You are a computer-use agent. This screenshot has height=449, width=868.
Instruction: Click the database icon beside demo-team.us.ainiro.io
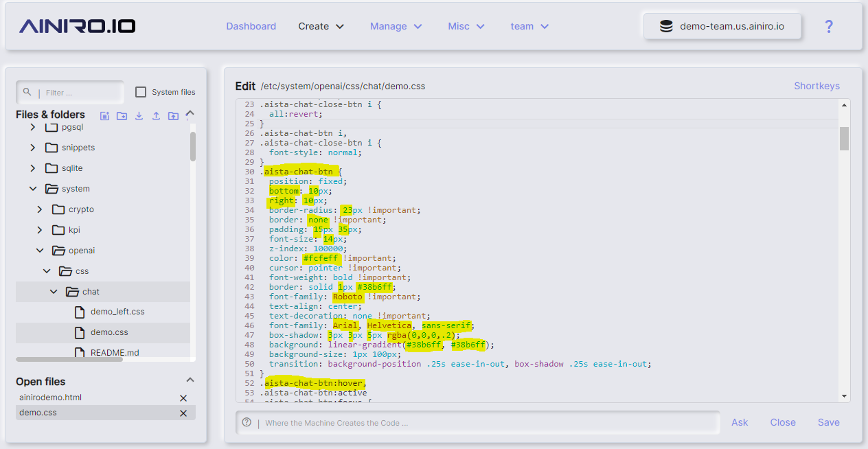coord(666,27)
